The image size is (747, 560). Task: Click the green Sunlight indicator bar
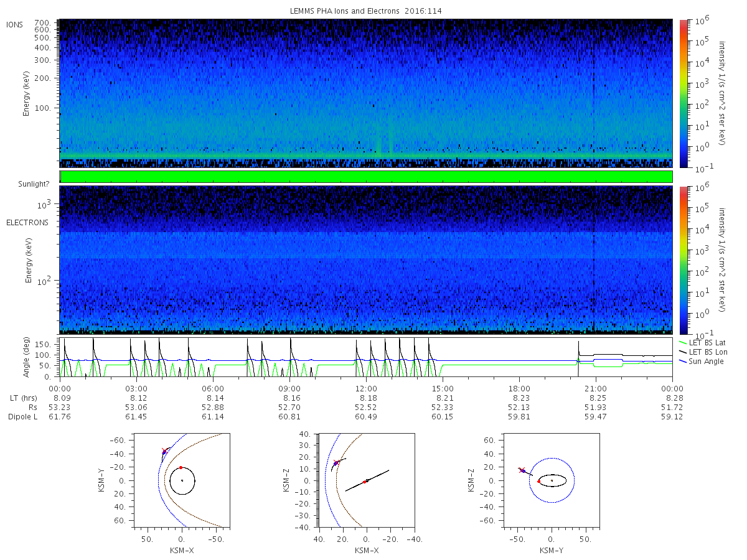[x=366, y=177]
